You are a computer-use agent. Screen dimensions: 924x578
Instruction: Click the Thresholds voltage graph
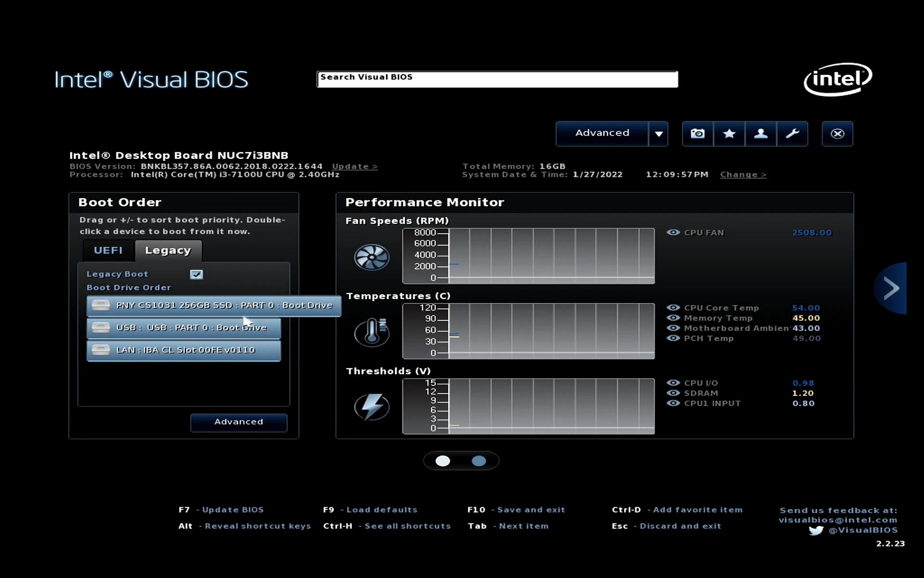coord(528,406)
